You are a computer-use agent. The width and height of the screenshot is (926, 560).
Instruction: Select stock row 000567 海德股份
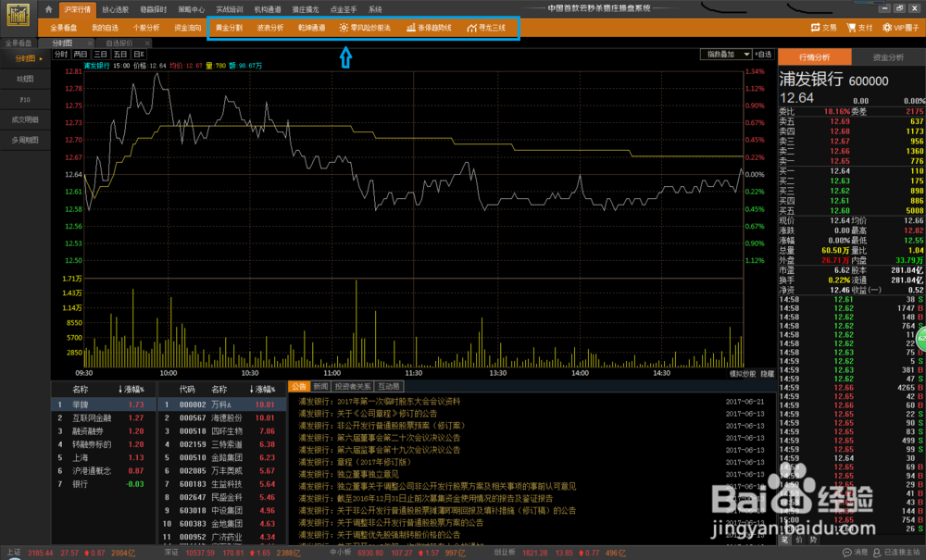point(222,417)
